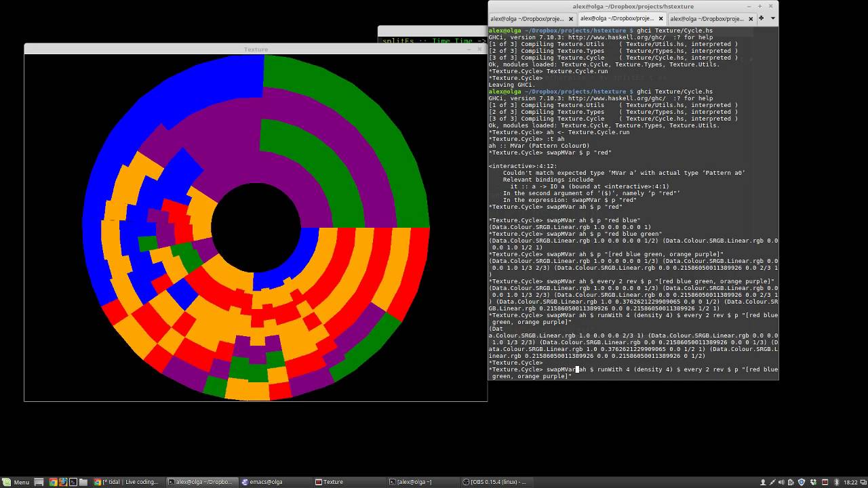Open the file manager from the taskbar
Screen dimensions: 868x488
pyautogui.click(x=83, y=482)
